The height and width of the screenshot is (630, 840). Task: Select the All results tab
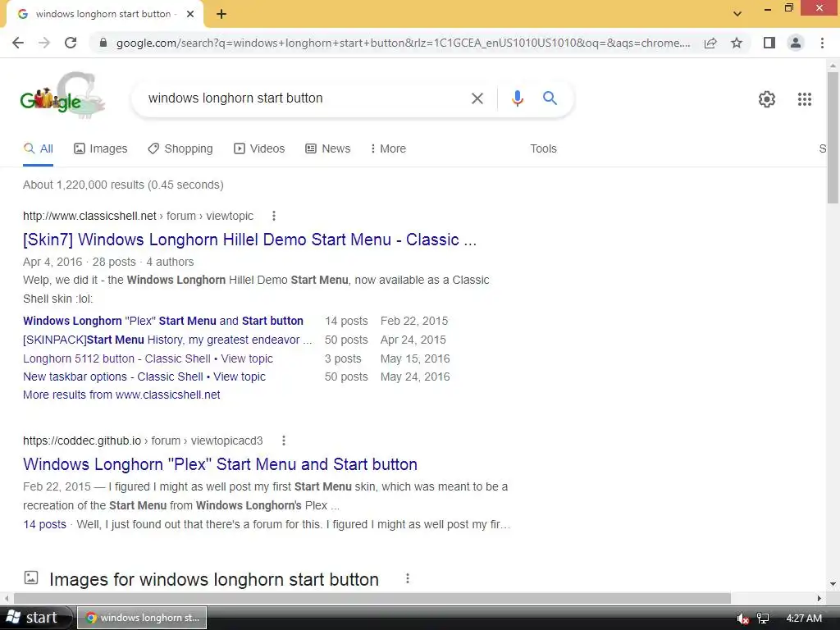(38, 148)
